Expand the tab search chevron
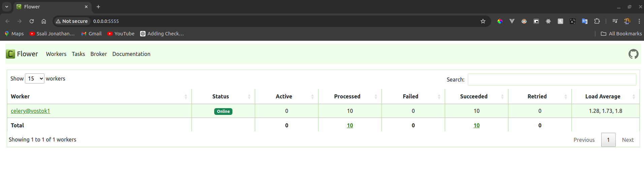Image resolution: width=644 pixels, height=188 pixels. pos(7,7)
